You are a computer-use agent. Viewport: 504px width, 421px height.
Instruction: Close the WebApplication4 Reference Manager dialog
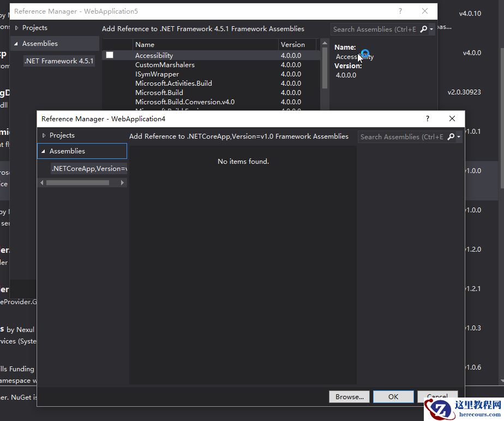[452, 118]
